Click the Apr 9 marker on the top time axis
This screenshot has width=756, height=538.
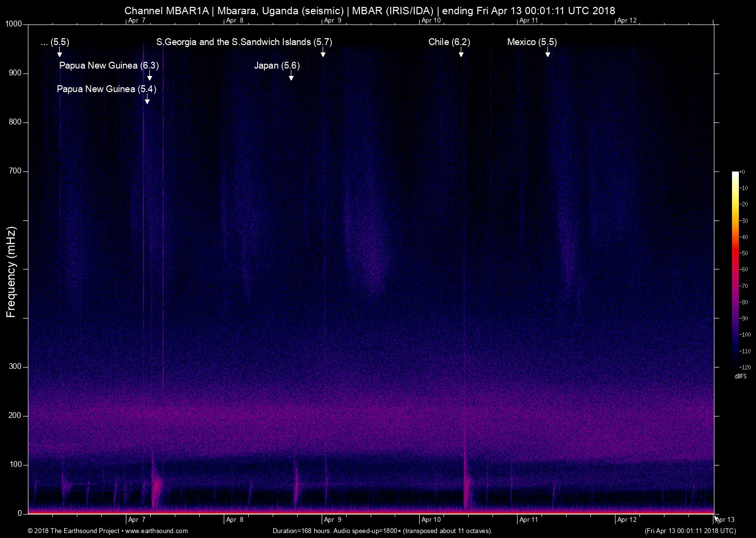click(x=332, y=21)
